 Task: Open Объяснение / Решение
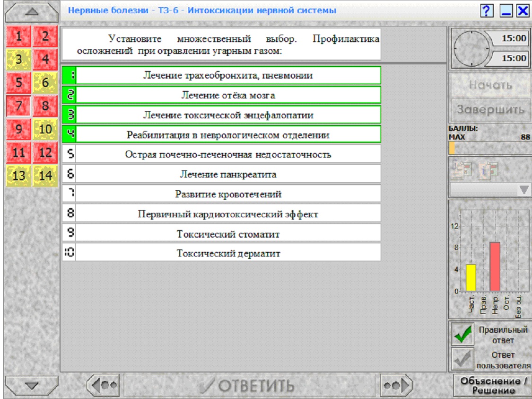[492, 385]
